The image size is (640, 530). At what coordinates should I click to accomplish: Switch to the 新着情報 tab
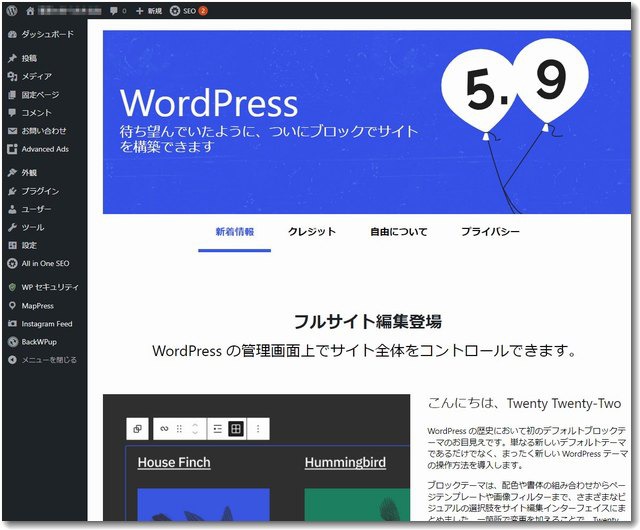click(x=235, y=232)
